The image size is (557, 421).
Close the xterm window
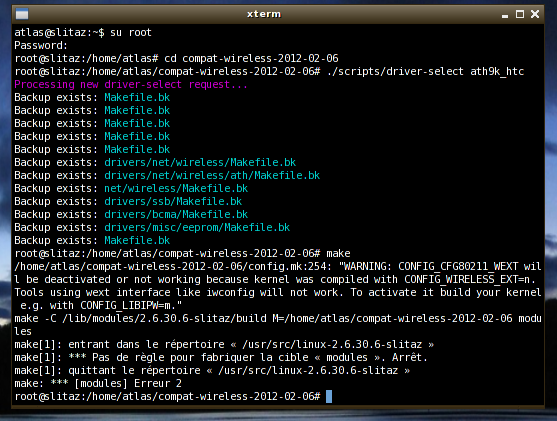[x=535, y=14]
